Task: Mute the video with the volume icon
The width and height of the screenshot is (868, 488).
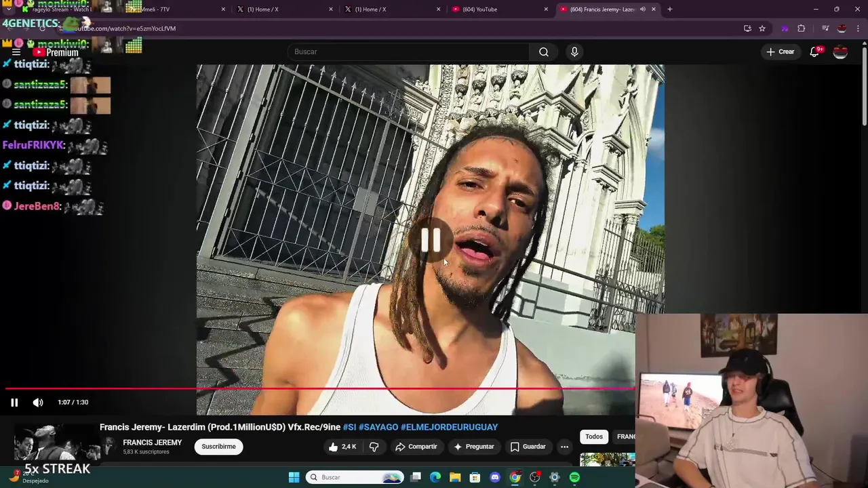Action: [x=38, y=403]
